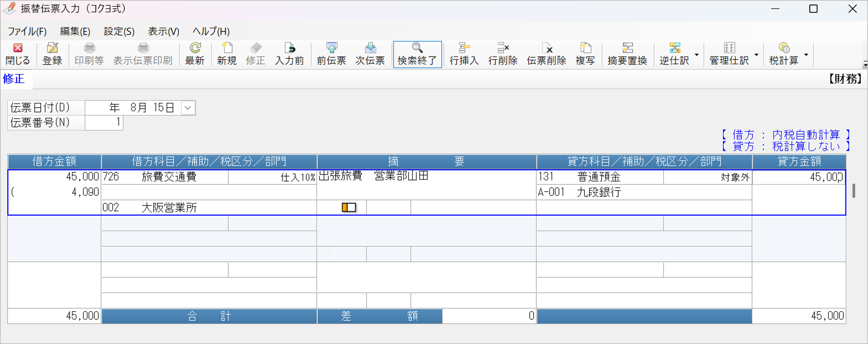Open the 前伝票 (previous slip) icon
This screenshot has width=868, height=344.
(331, 54)
